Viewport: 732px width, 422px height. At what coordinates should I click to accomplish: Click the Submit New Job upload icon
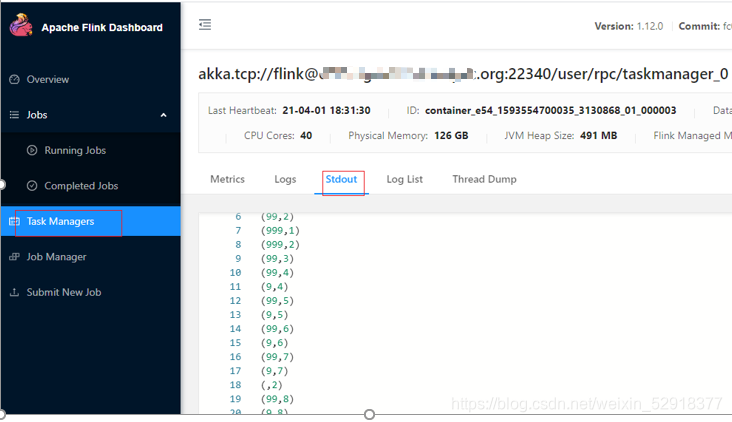(14, 292)
